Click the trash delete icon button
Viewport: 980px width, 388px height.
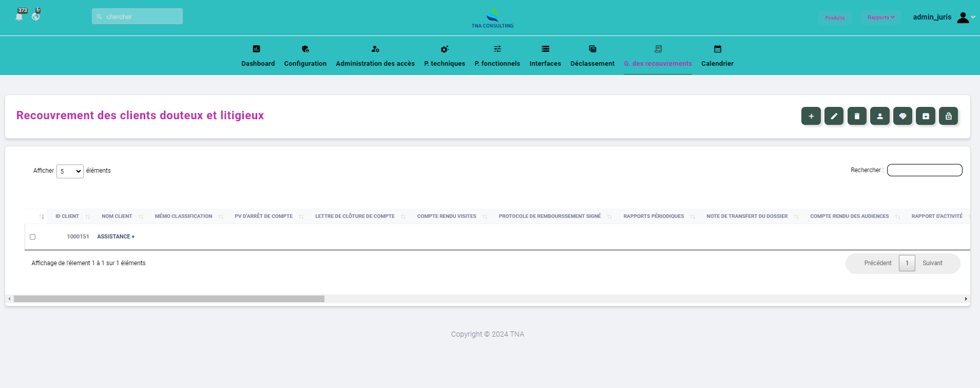point(857,116)
